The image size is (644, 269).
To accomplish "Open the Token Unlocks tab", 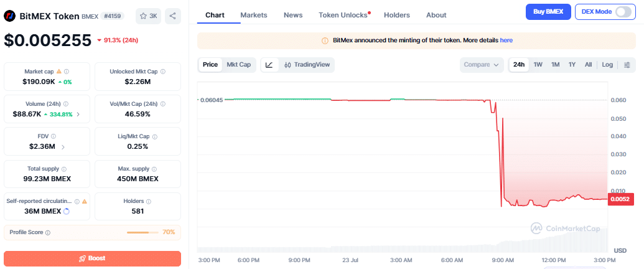I will coord(344,15).
